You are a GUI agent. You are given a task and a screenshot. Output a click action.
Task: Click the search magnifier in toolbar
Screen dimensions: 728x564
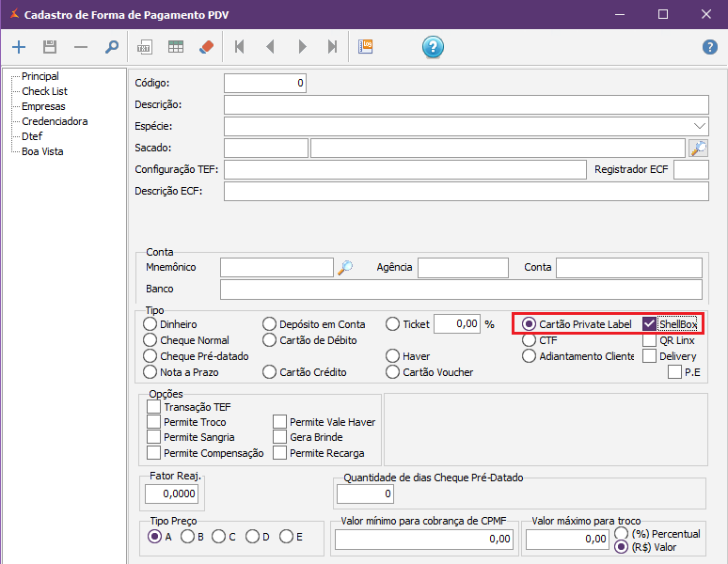click(112, 47)
